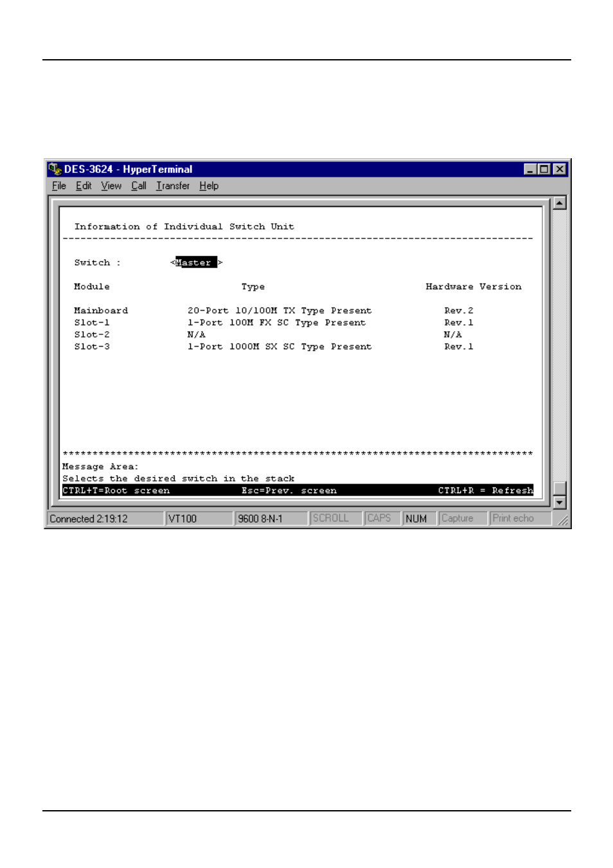
Task: Click the vertical scrollbar thumb
Action: click(x=560, y=489)
